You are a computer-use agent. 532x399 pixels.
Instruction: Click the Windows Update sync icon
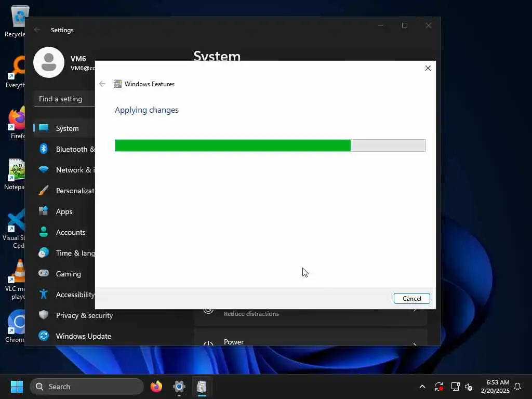click(44, 336)
